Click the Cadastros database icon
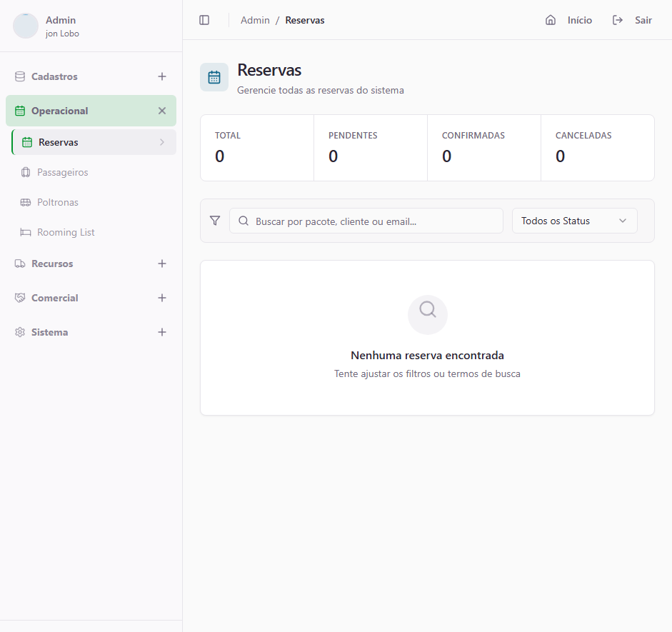Viewport: 672px width, 632px height. [x=20, y=76]
